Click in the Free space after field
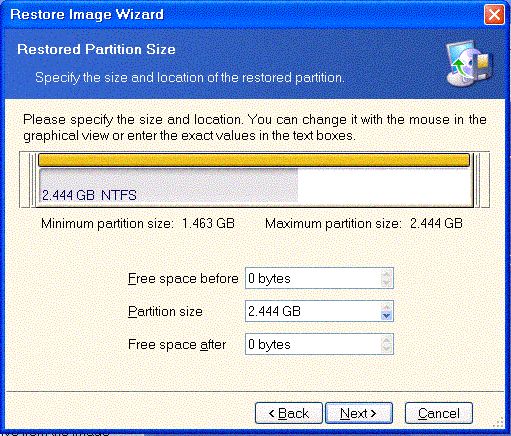 pos(313,344)
